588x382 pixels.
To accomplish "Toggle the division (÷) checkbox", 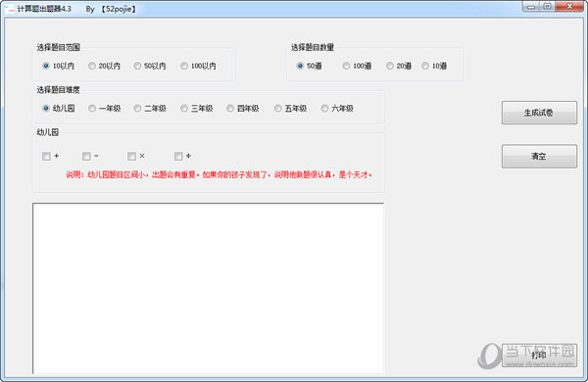I will (178, 157).
